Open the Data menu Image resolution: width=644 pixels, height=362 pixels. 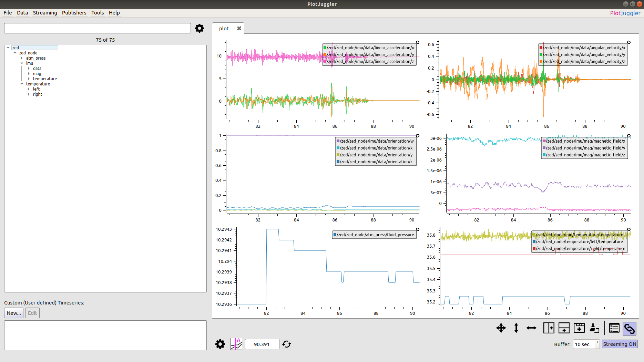pos(22,13)
